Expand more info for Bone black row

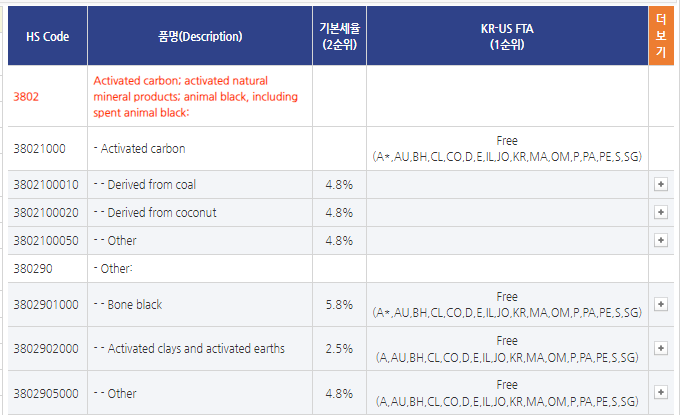[x=661, y=304]
